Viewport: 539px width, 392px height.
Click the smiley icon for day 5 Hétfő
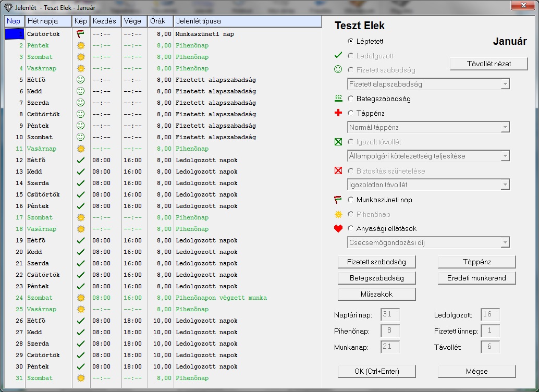tap(80, 80)
